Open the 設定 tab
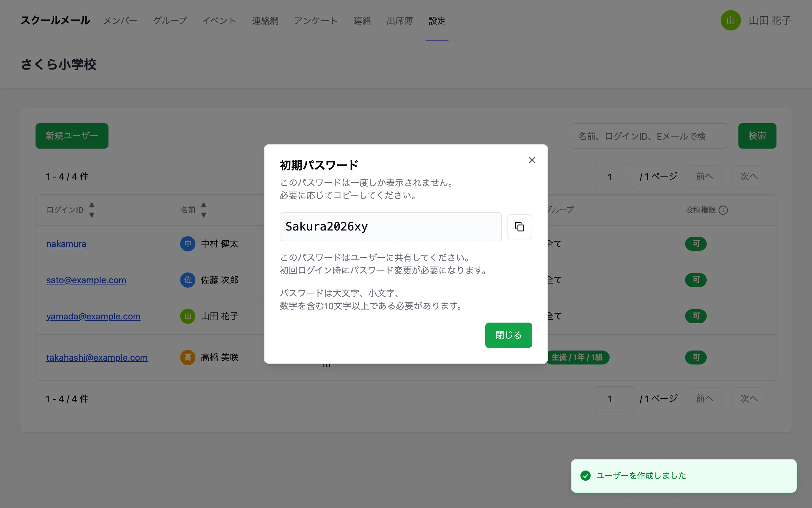This screenshot has height=508, width=812. [437, 21]
